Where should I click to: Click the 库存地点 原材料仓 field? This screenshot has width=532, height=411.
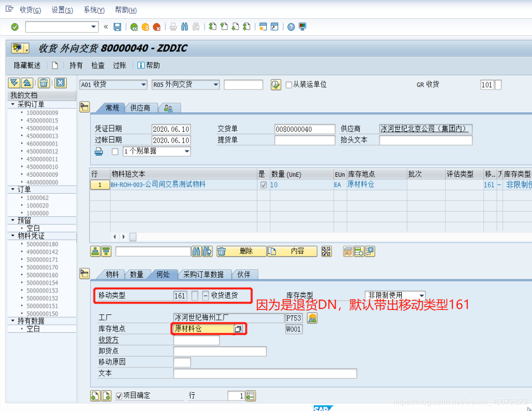pyautogui.click(x=203, y=328)
